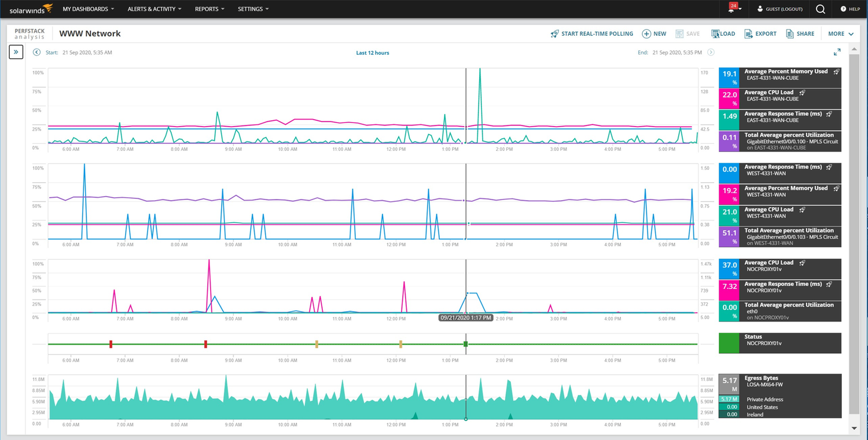Toggle polling rocket on Average CPU Load for WEST-4331-WAN
The height and width of the screenshot is (440, 868).
pyautogui.click(x=802, y=209)
